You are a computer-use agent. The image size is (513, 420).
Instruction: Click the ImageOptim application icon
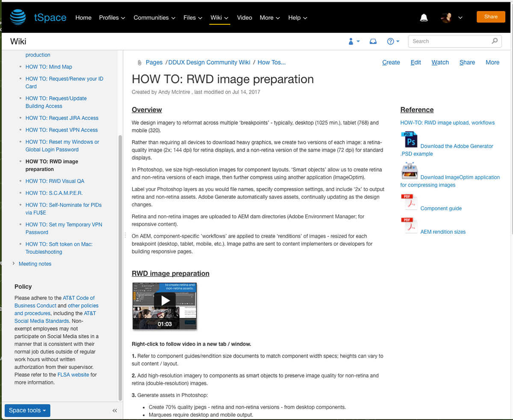click(409, 170)
